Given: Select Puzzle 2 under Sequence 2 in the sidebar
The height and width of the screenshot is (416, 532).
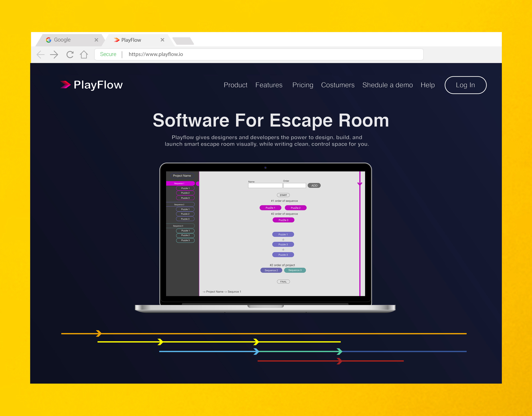Looking at the screenshot, I should coord(185,214).
